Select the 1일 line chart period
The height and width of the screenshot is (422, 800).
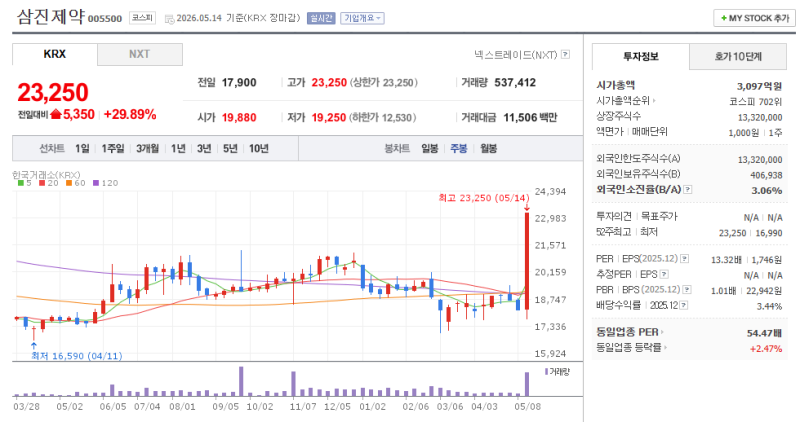[82, 148]
